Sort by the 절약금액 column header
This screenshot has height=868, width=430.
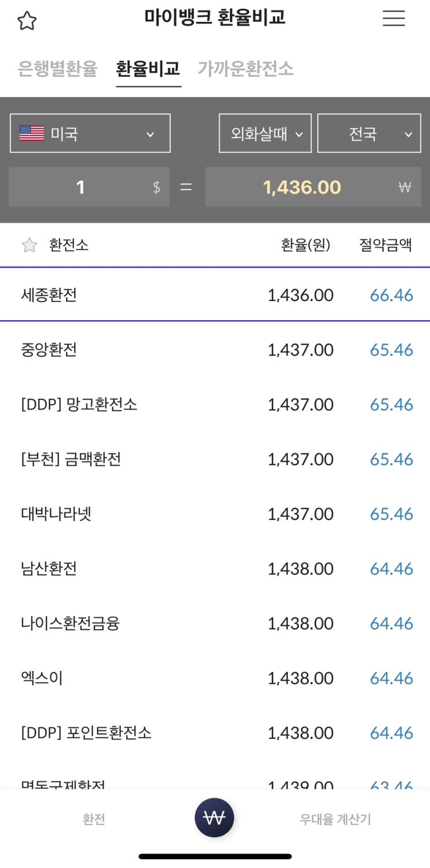(385, 245)
